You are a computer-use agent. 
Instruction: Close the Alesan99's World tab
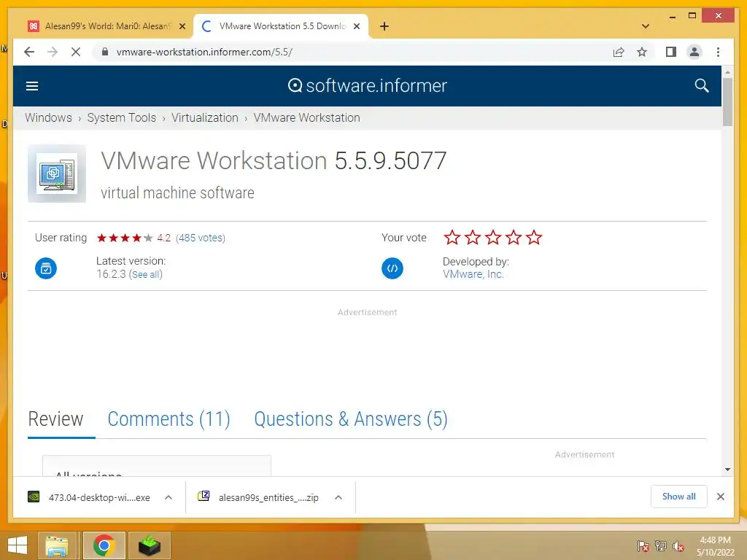click(182, 27)
